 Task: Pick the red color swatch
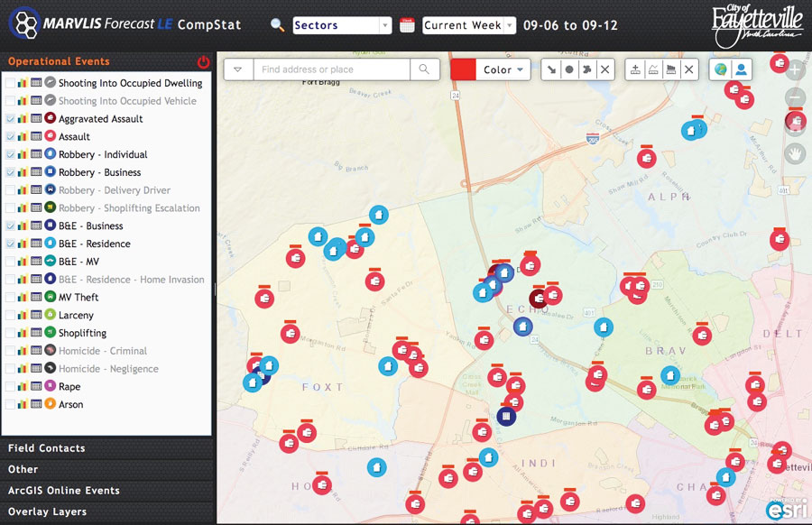click(464, 69)
